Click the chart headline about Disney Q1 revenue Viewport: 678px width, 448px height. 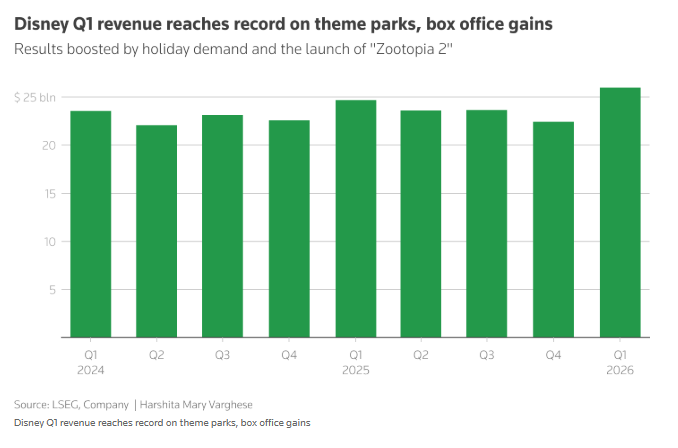[x=283, y=24]
